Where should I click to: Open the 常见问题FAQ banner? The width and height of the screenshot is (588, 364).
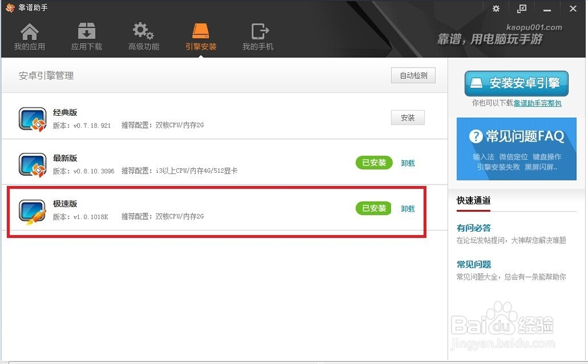[516, 149]
